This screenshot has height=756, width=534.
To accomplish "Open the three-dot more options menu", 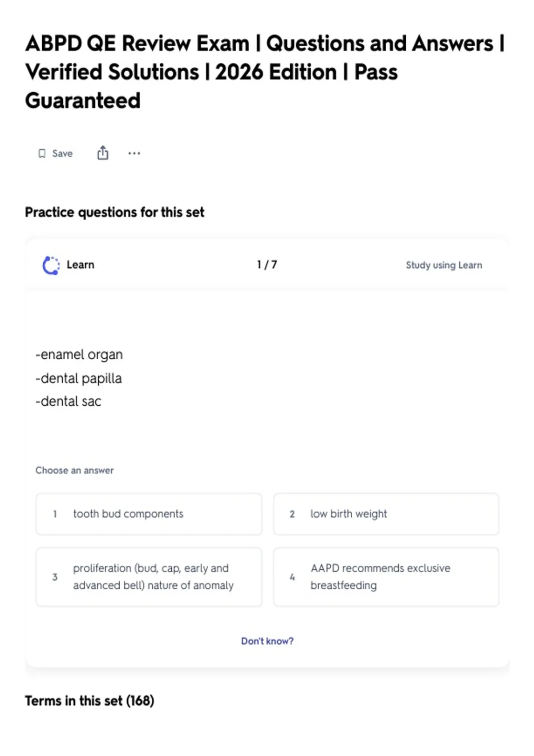I will [134, 153].
